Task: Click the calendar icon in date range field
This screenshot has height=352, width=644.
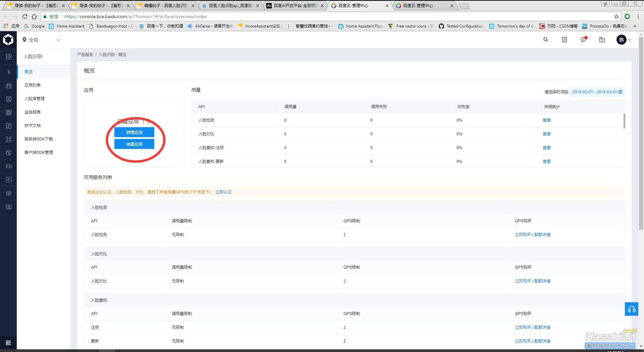Action: (x=620, y=92)
